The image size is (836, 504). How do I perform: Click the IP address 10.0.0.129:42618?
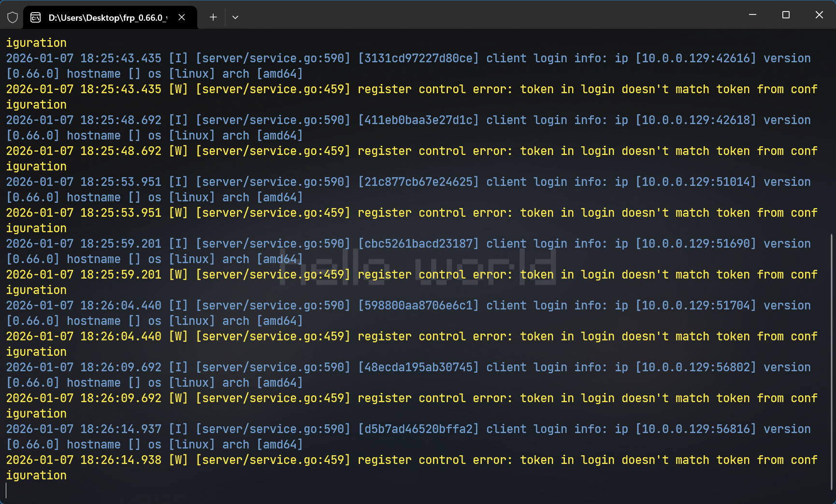point(695,120)
